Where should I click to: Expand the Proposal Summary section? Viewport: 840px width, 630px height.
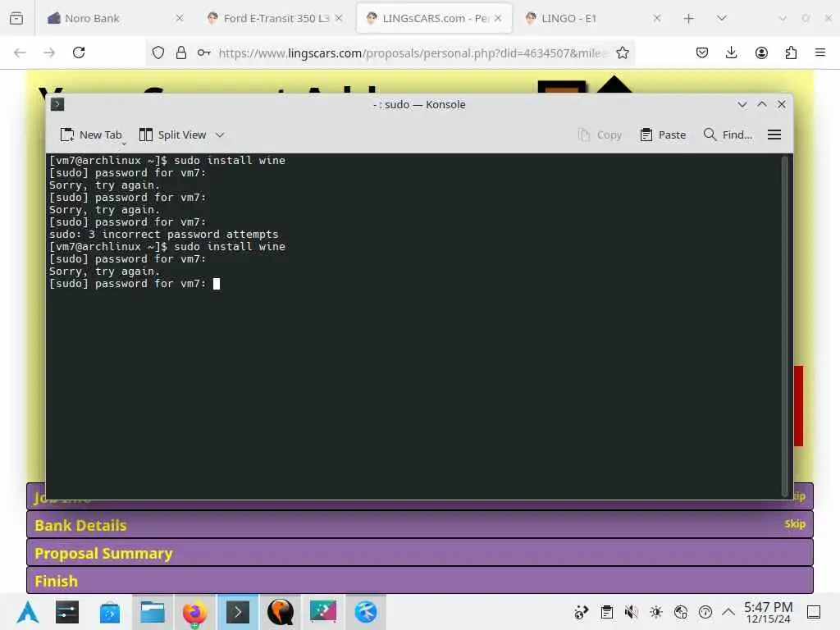420,553
